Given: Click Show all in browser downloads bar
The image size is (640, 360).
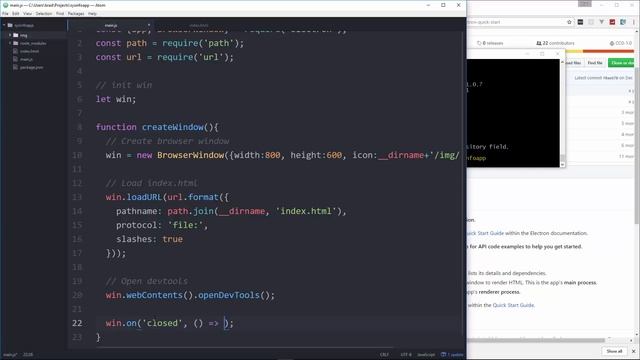Looking at the screenshot, I should tap(614, 351).
